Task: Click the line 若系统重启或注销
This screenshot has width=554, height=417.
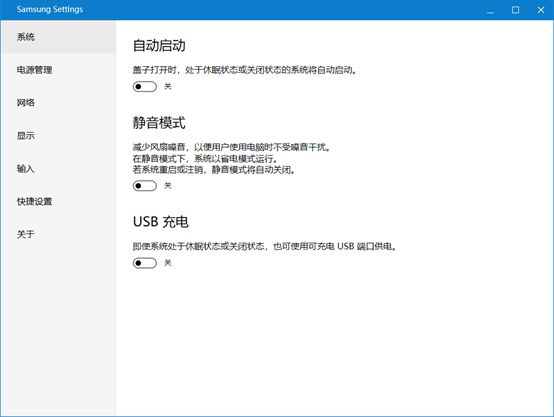Action: point(214,170)
